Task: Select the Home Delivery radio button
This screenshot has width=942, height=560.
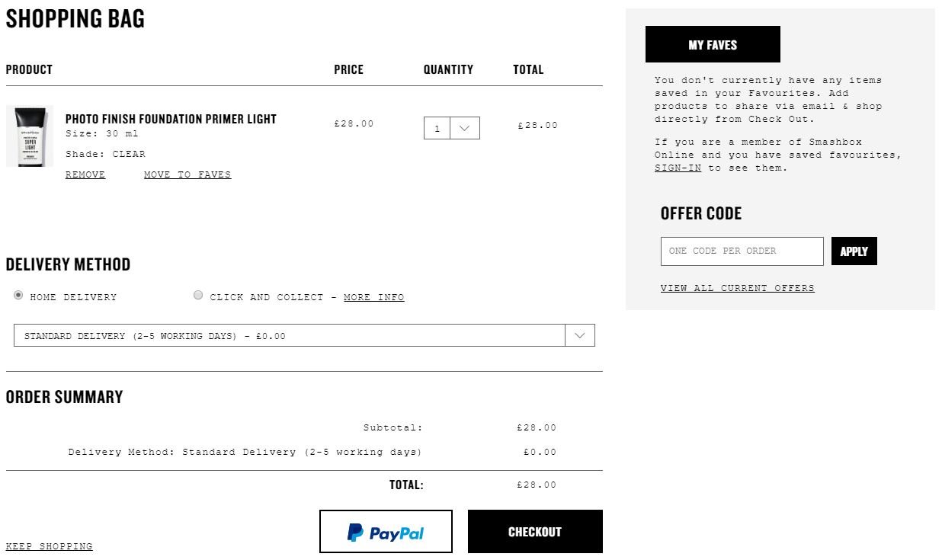Action: 18,296
